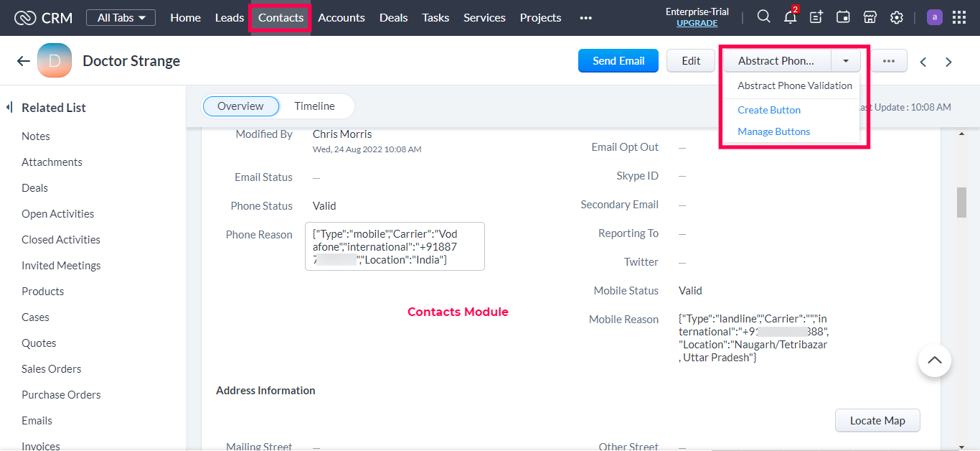This screenshot has width=980, height=451.
Task: Click the Locate Map button
Action: click(x=877, y=421)
